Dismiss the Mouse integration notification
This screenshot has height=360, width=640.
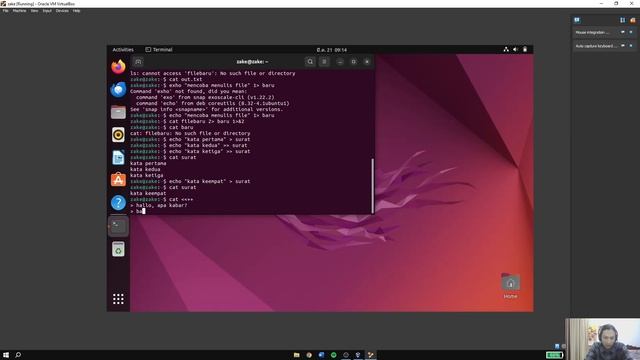(631, 32)
